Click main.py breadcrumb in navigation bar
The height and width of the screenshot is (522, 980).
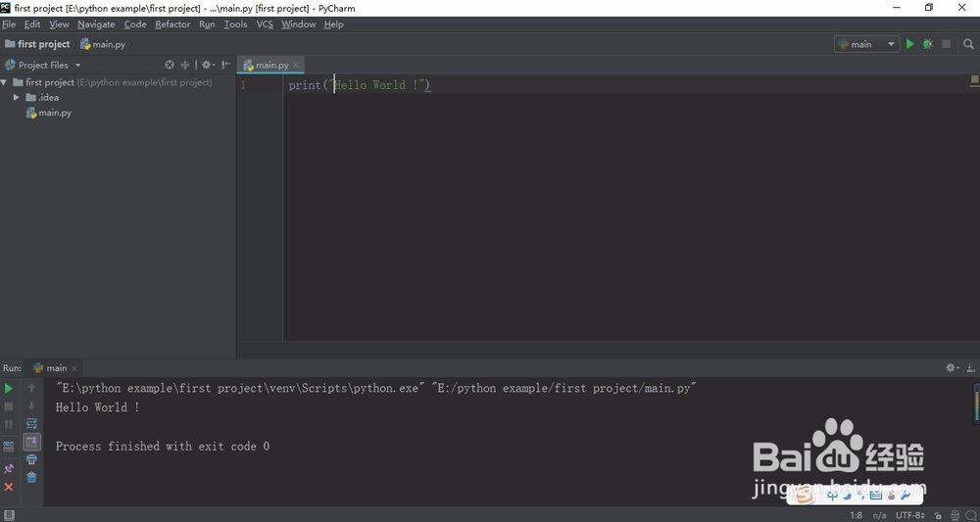103,44
